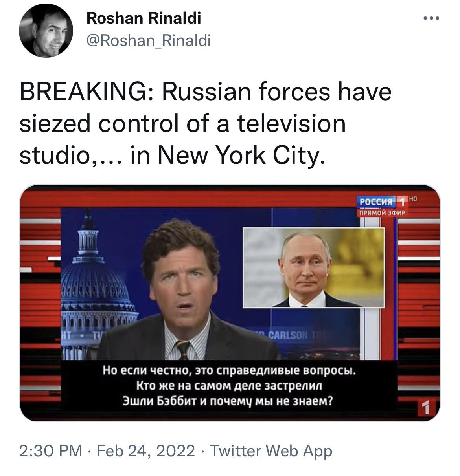Viewport: 460px width, 476px height.
Task: Click the anchor's striped tie
Action: point(183,350)
